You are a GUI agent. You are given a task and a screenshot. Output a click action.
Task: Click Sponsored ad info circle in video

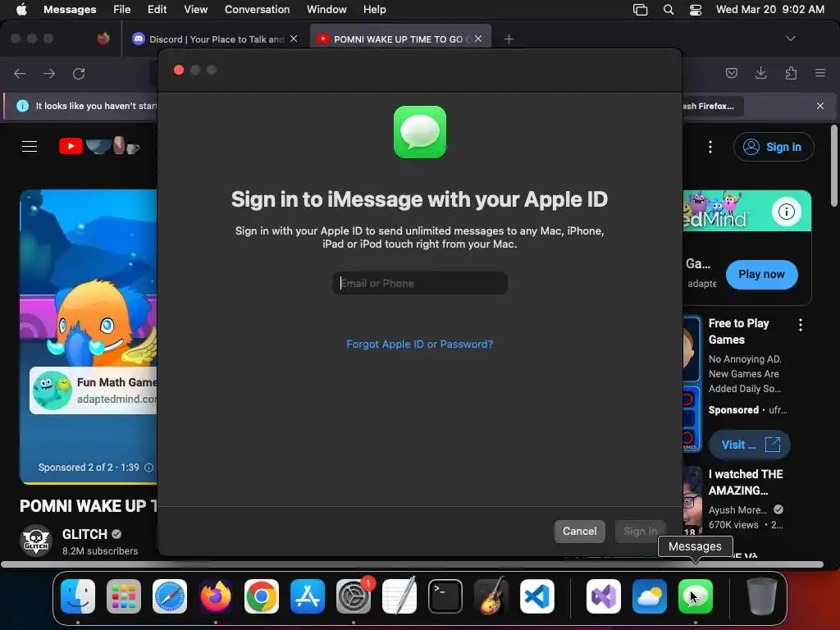149,467
